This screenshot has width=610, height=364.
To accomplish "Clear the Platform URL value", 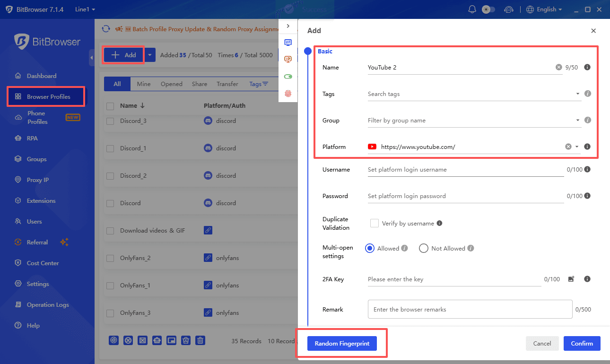I will [x=568, y=147].
